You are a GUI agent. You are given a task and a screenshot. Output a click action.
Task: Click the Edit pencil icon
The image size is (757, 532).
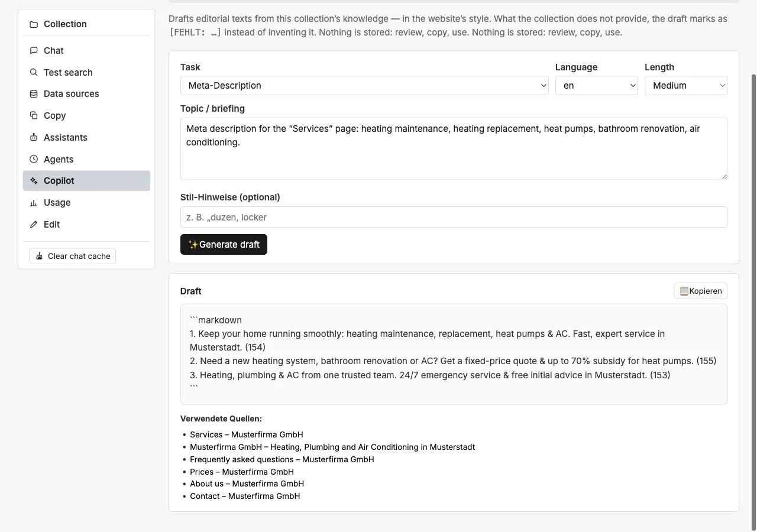coord(34,225)
